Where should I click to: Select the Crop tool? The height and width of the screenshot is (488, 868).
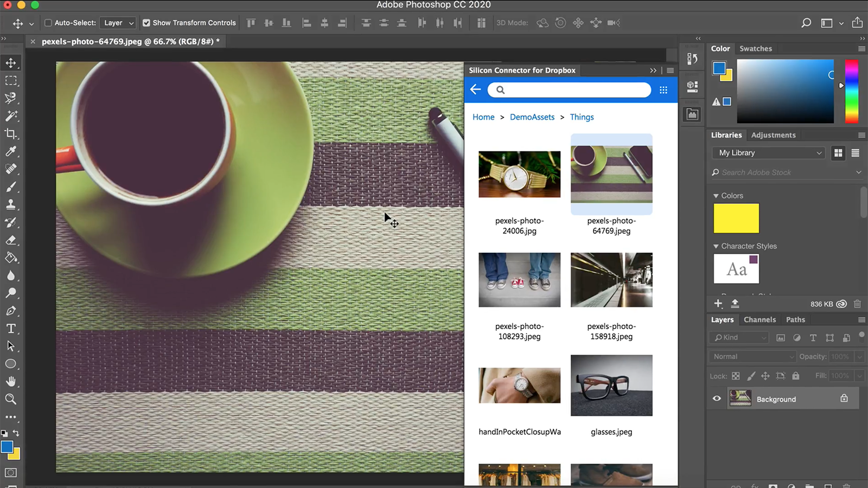coord(11,133)
